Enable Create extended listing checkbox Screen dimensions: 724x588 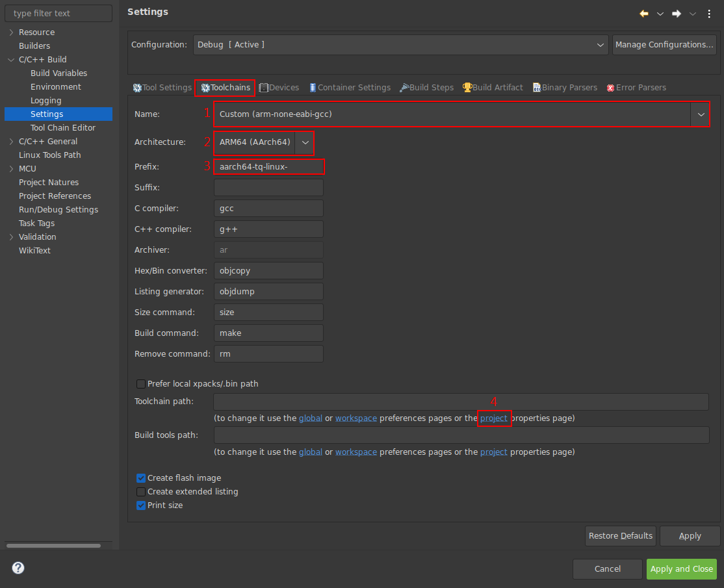141,492
